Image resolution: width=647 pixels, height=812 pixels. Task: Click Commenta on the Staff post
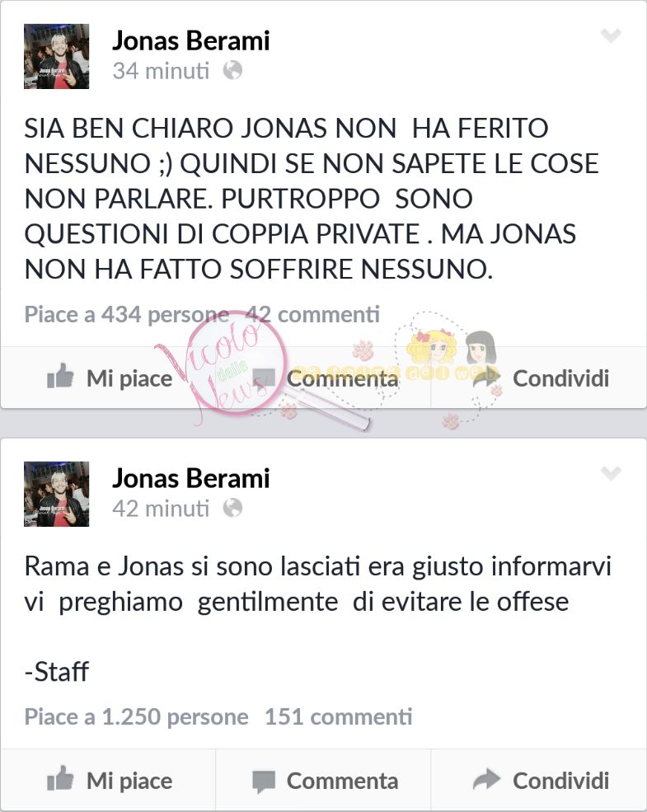tap(342, 781)
